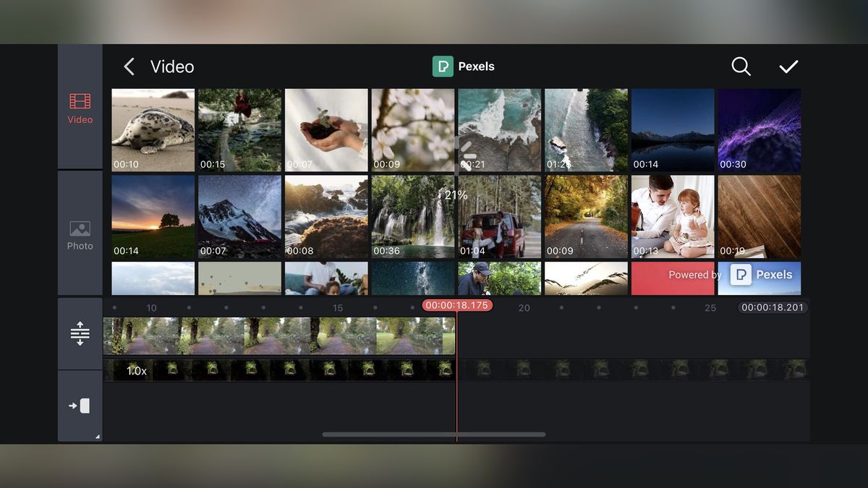Screen dimensions: 868x488
Task: Select the track adjustment icon in left sidebar
Action: pos(80,332)
